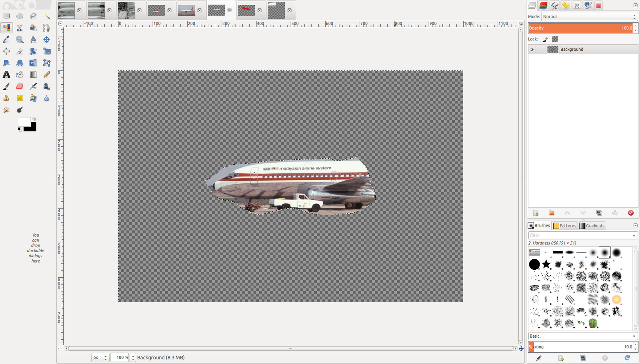The height and width of the screenshot is (364, 640).
Task: Switch to the Paths dock tab
Action: tap(554, 5)
